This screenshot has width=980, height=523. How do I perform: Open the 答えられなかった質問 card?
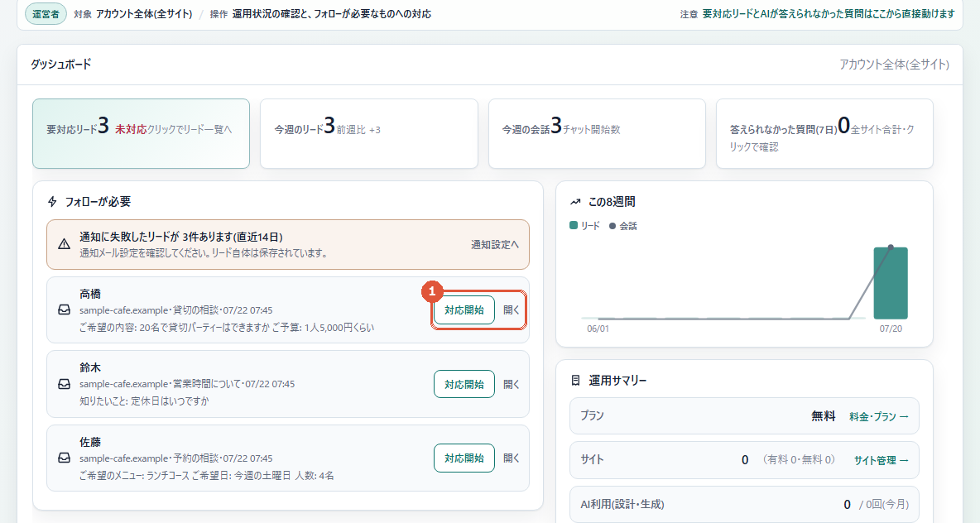[824, 134]
